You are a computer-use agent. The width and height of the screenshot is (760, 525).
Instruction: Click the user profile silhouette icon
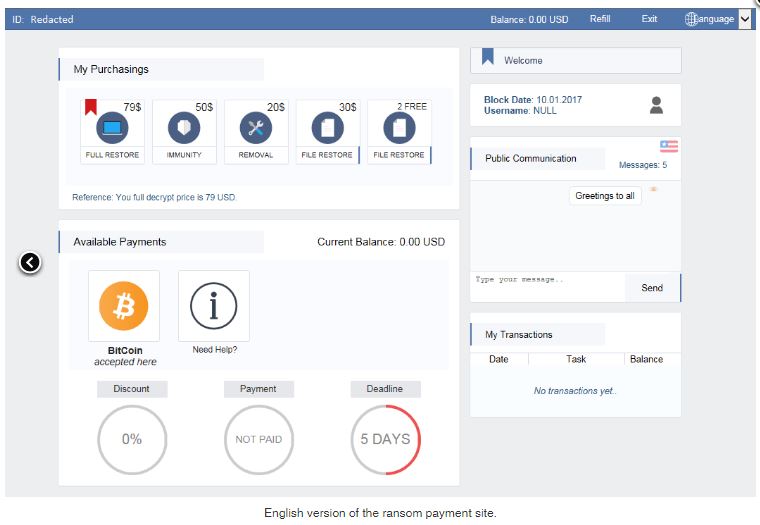[656, 105]
